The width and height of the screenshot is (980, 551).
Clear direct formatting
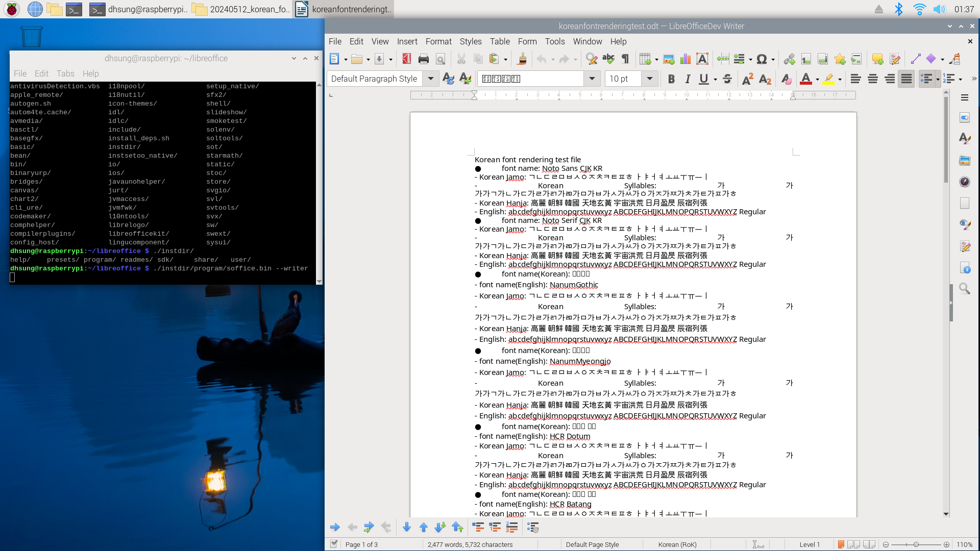(786, 79)
